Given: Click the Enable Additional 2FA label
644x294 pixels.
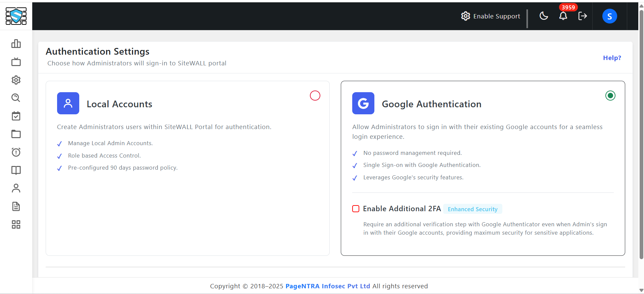Looking at the screenshot, I should tap(402, 209).
